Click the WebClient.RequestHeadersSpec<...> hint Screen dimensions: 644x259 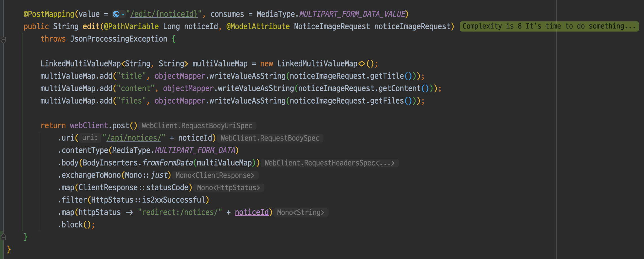point(330,163)
